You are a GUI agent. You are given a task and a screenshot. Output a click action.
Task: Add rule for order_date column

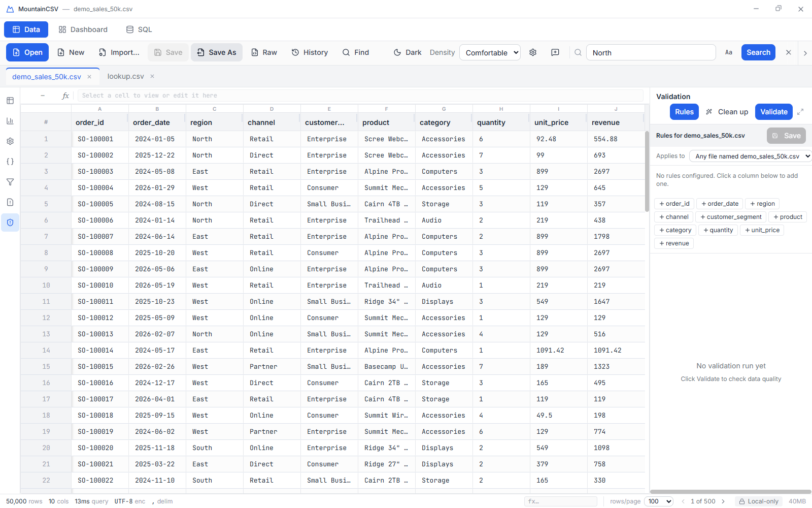tap(720, 204)
